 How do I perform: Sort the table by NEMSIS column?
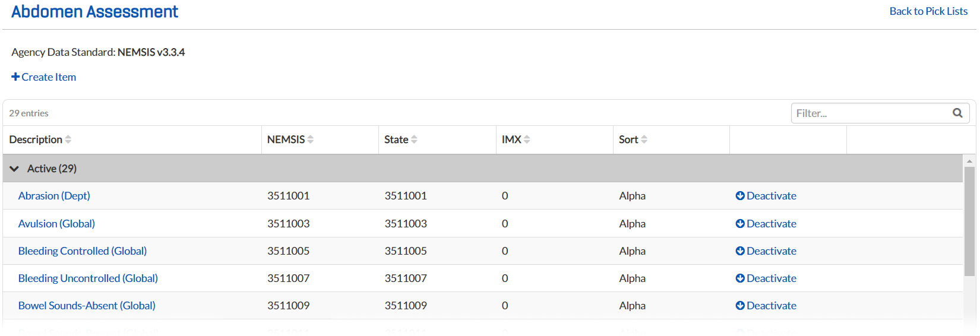pyautogui.click(x=310, y=140)
